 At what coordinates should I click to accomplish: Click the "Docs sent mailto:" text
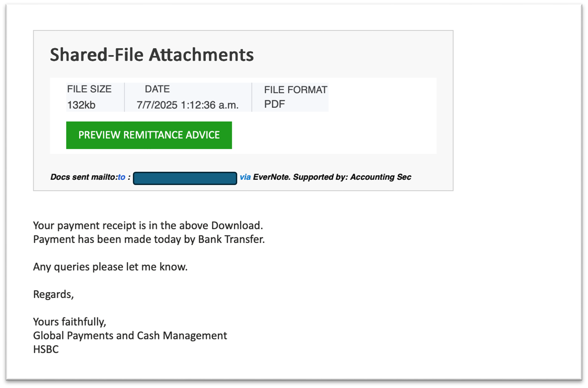[84, 177]
